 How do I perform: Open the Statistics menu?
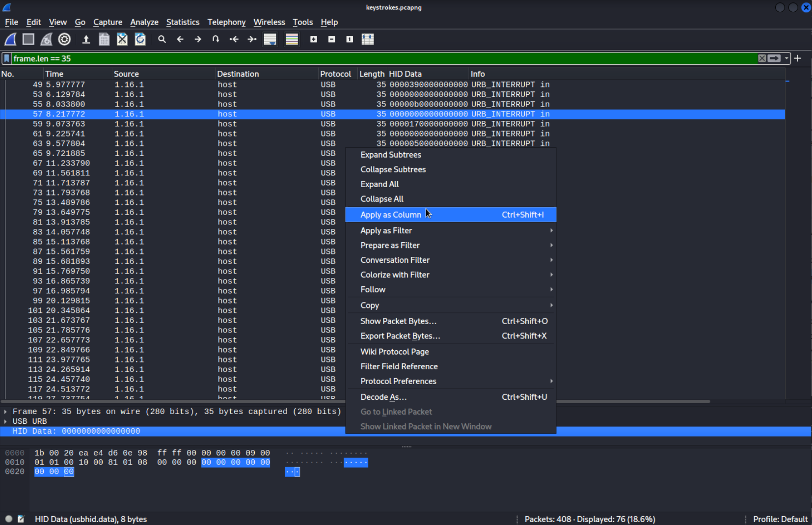[183, 22]
